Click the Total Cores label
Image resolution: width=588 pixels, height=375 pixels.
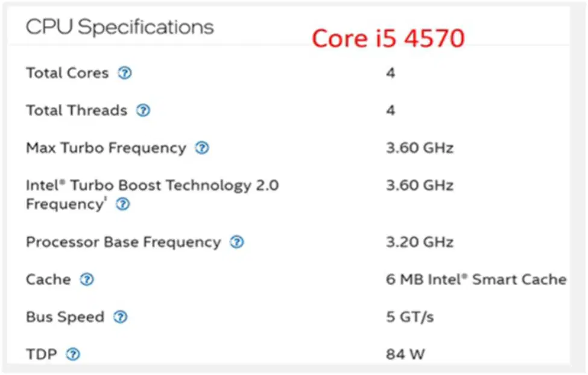click(x=67, y=73)
